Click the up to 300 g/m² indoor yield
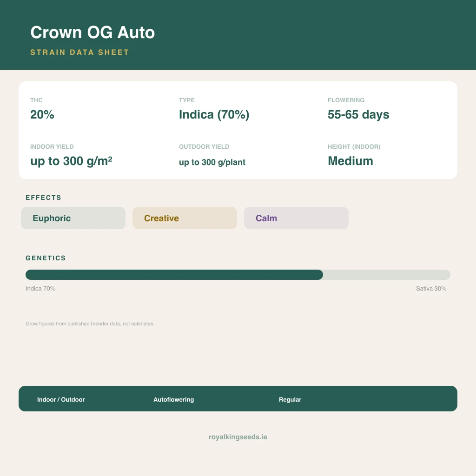The height and width of the screenshot is (476, 476). point(71,161)
